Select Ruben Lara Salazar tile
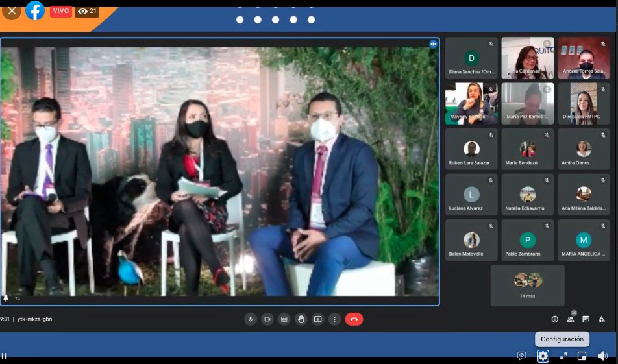This screenshot has height=364, width=618. click(x=471, y=149)
